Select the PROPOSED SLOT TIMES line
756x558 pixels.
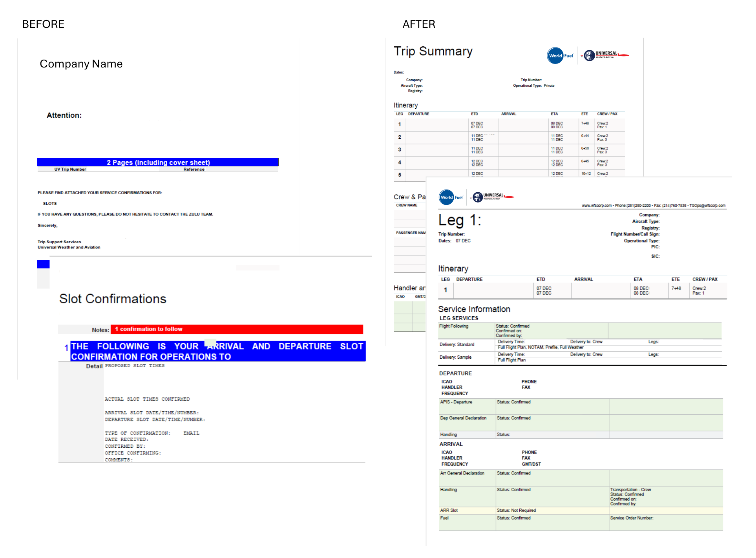[x=135, y=366]
